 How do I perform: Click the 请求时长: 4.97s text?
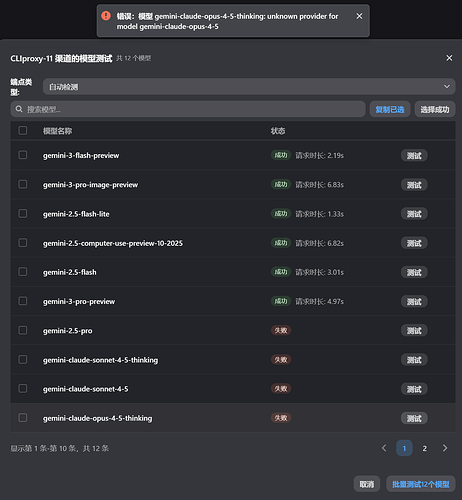[319, 301]
